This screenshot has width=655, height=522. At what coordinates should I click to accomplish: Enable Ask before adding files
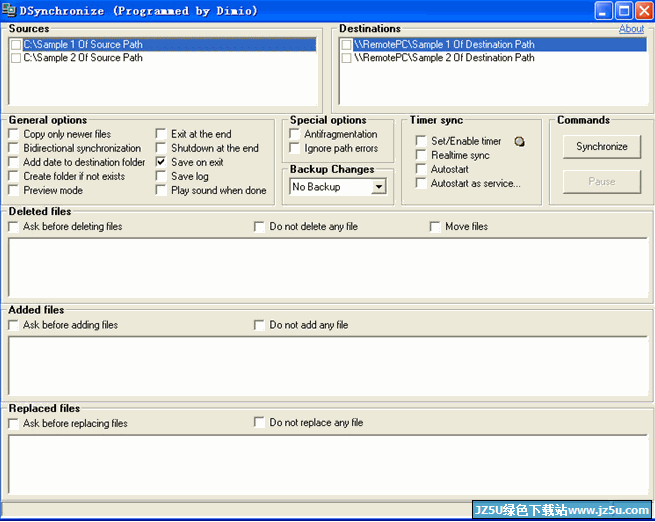(13, 325)
